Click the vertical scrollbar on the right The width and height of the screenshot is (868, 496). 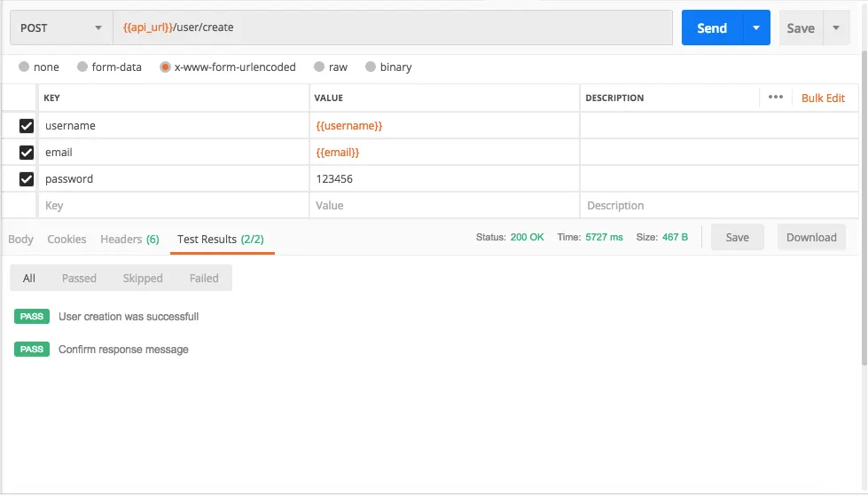tap(864, 208)
